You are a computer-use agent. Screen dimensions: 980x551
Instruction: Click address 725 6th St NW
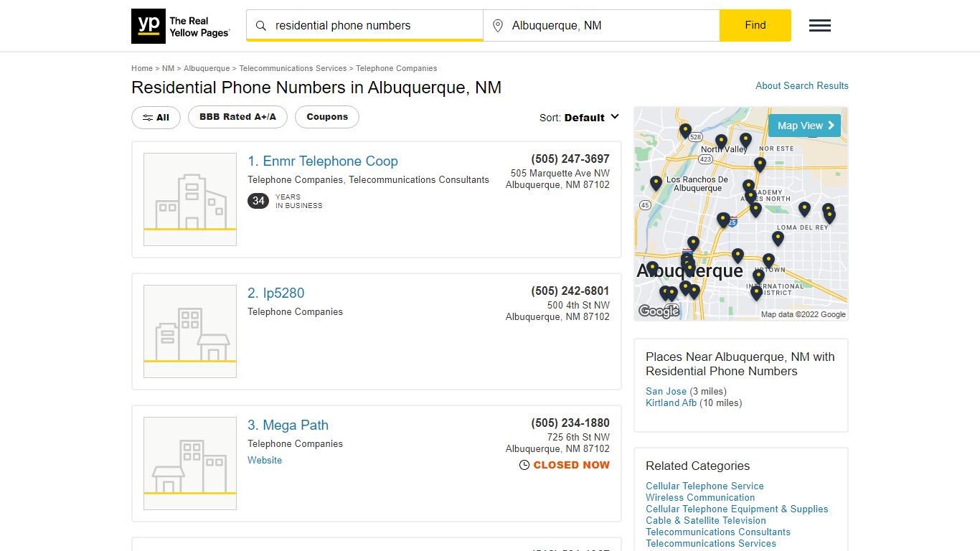click(578, 438)
